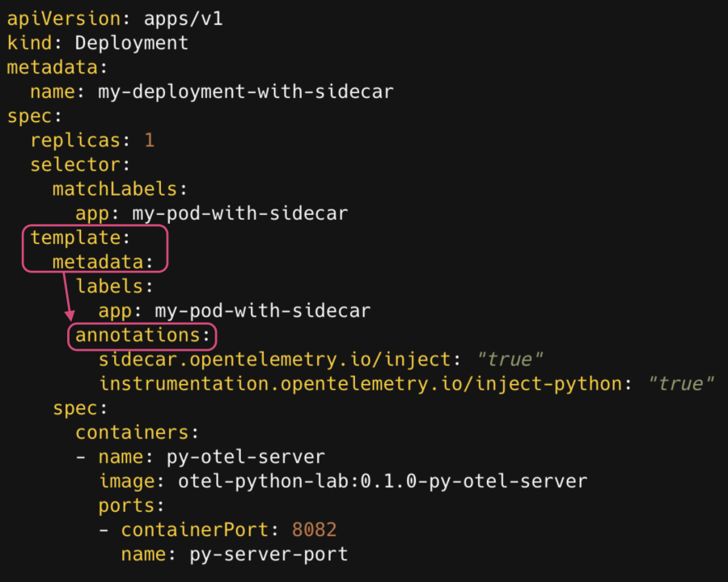Click the sidecar.opentelemetry.io/inject annotation key
The height and width of the screenshot is (582, 728).
[x=274, y=359]
